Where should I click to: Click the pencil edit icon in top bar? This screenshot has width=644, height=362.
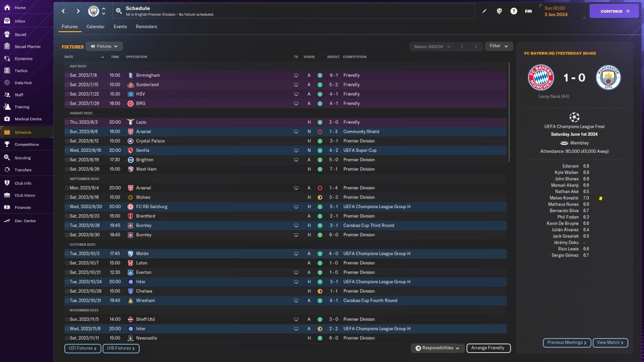(x=485, y=11)
